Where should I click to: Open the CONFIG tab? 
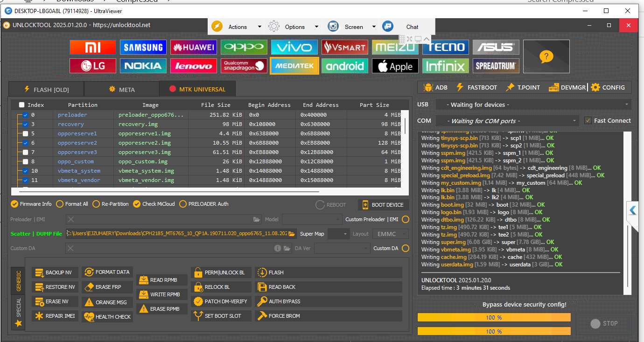click(608, 87)
